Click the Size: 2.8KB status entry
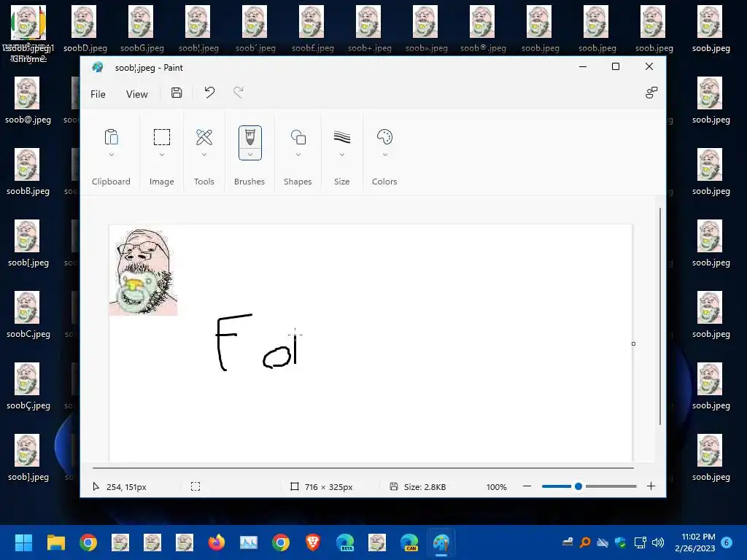This screenshot has height=560, width=747. tap(418, 486)
